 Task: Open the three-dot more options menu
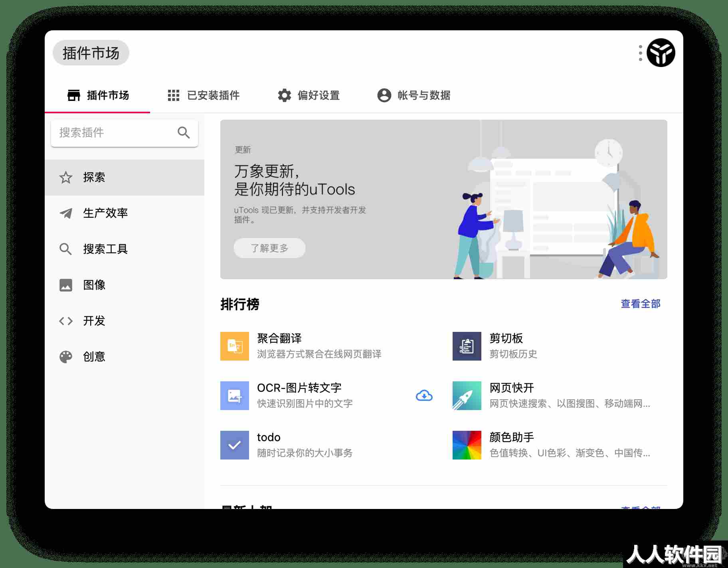pos(640,53)
